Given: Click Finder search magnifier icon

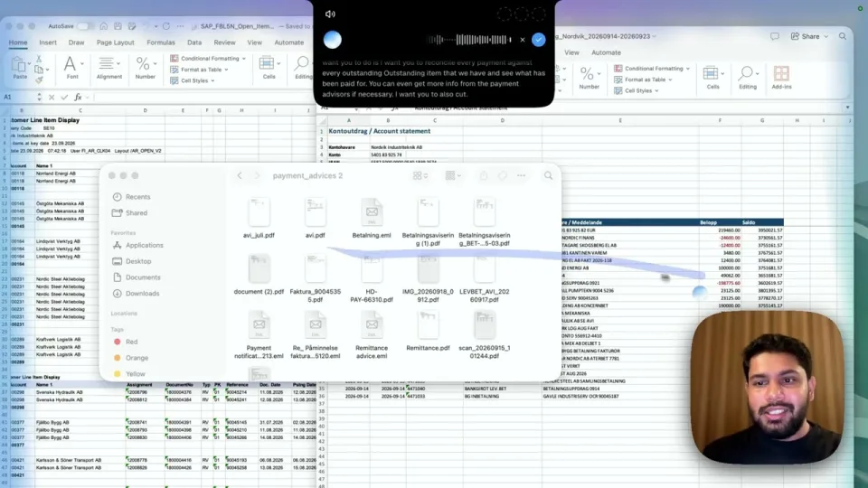Looking at the screenshot, I should 548,175.
